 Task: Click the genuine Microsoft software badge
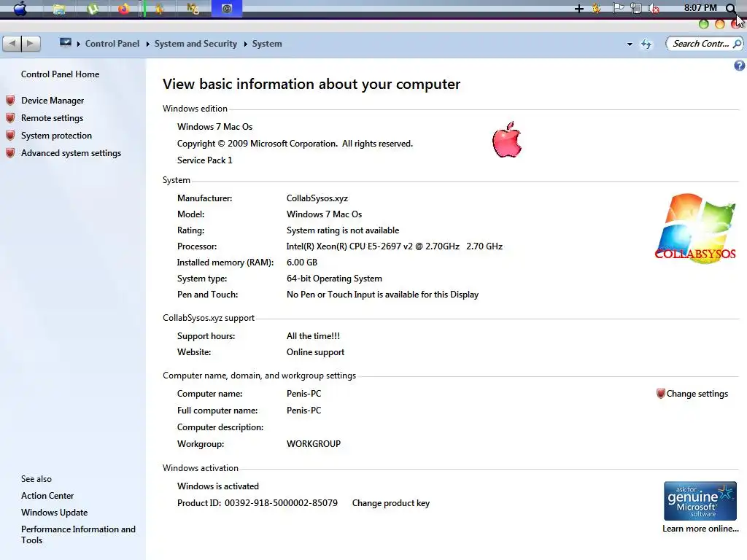click(700, 500)
